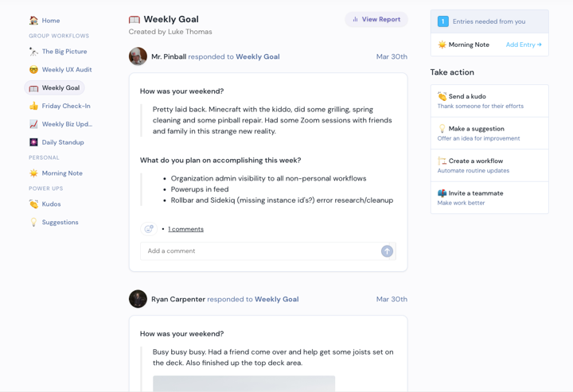Screen dimensions: 573x392
Task: Go to Morning Note in Personal section
Action: [x=56, y=173]
